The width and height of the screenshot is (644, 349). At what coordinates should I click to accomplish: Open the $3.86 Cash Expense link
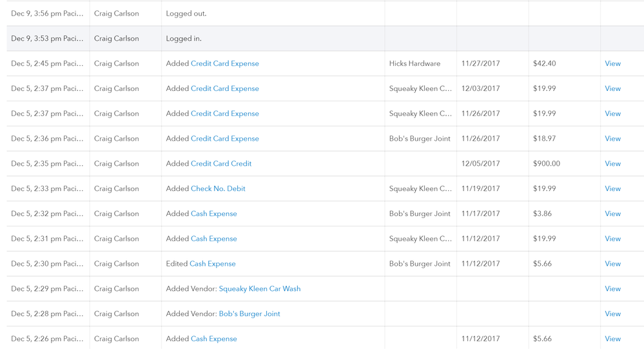(x=213, y=214)
